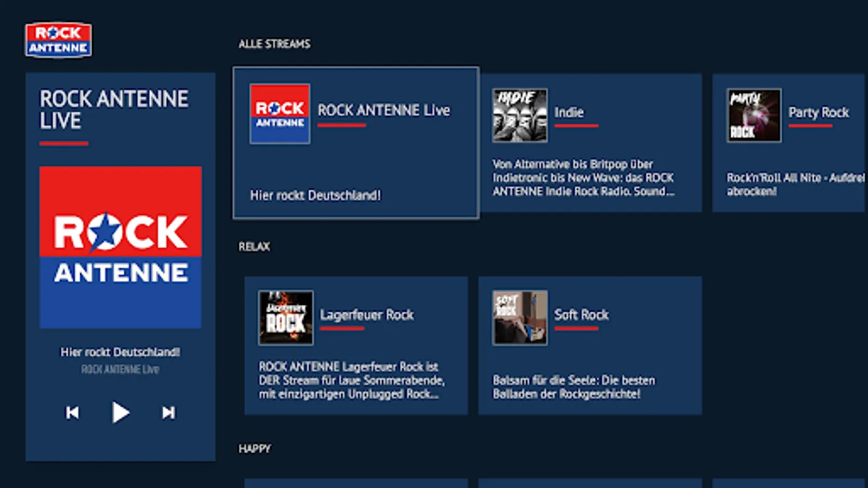
Task: Select the Lagerfeuer Rock stream
Action: [356, 345]
